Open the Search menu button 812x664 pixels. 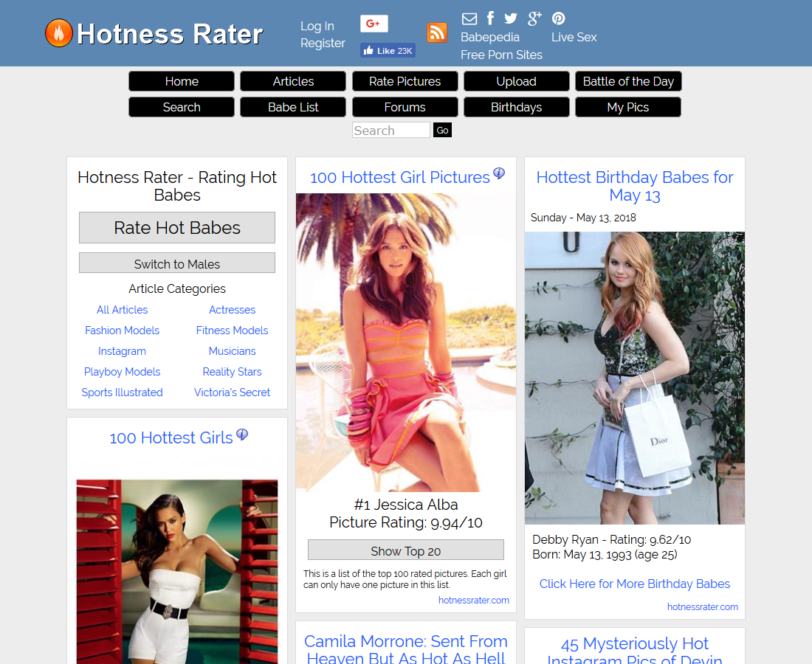(x=182, y=107)
